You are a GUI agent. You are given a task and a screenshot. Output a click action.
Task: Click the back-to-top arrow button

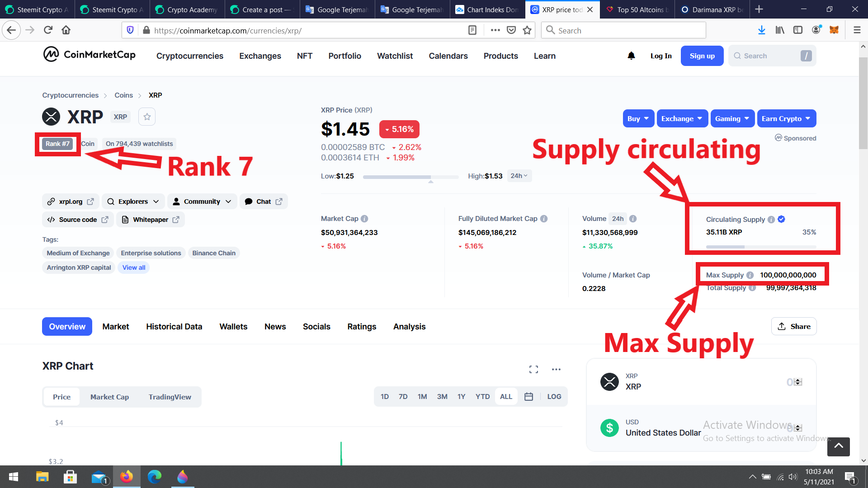pos(839,446)
